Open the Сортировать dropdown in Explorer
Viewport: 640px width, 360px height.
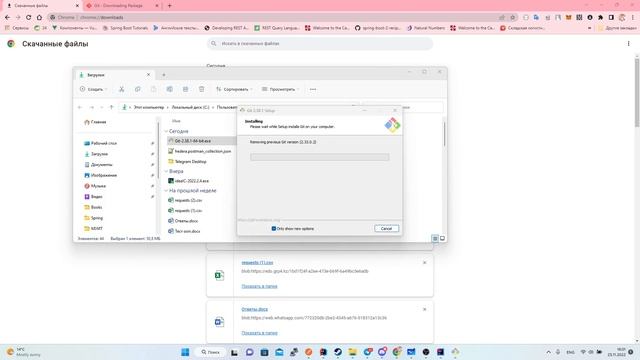coord(234,89)
